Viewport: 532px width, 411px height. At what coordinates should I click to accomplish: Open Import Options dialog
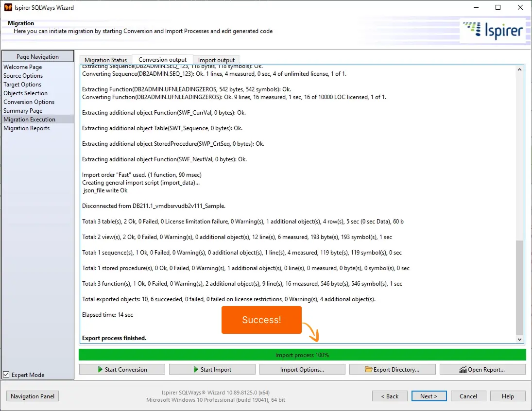tap(302, 369)
